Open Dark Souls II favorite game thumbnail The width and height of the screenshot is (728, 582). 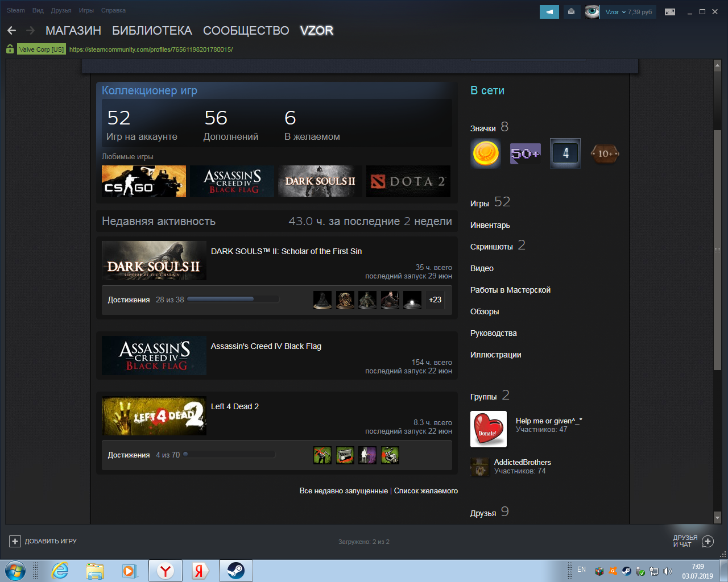point(320,181)
